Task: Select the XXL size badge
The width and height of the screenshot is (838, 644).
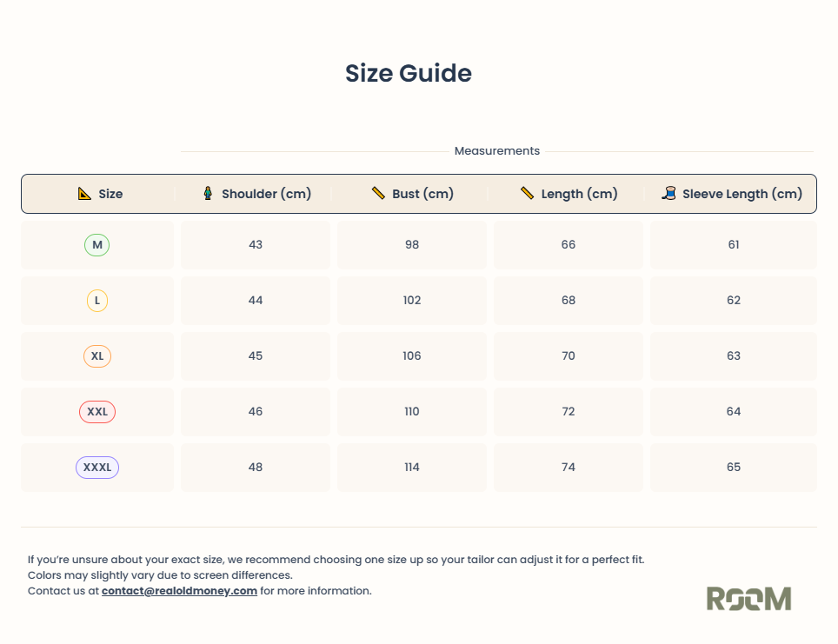Action: click(97, 412)
